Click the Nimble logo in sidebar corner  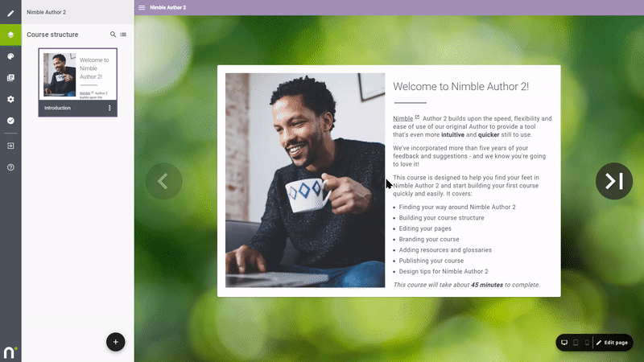click(x=10, y=352)
